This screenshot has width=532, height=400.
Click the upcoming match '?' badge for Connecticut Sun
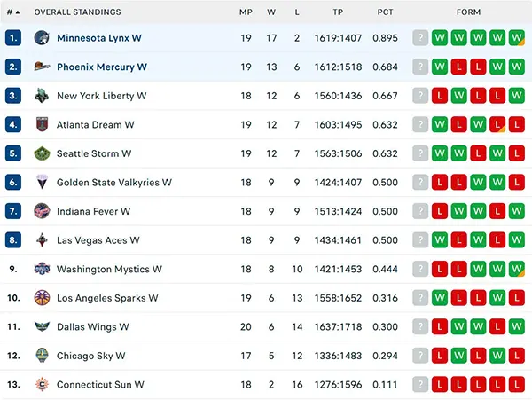pyautogui.click(x=420, y=384)
